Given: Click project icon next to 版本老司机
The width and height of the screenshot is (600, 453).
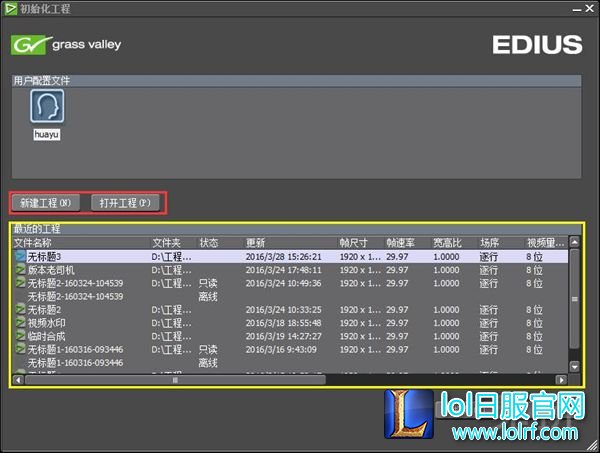Looking at the screenshot, I should (x=20, y=270).
